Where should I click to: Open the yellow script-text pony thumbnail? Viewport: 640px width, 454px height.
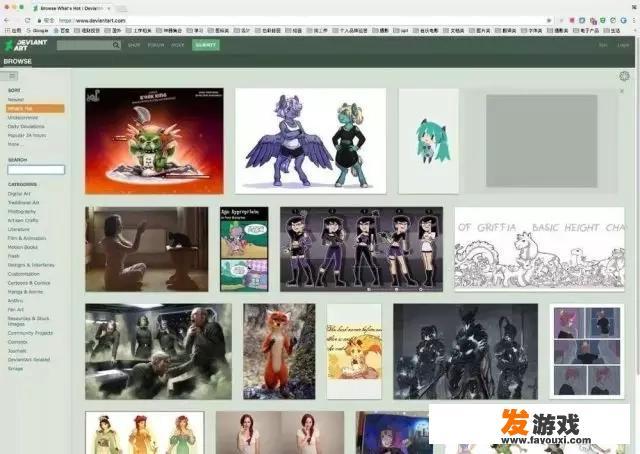[x=354, y=352]
